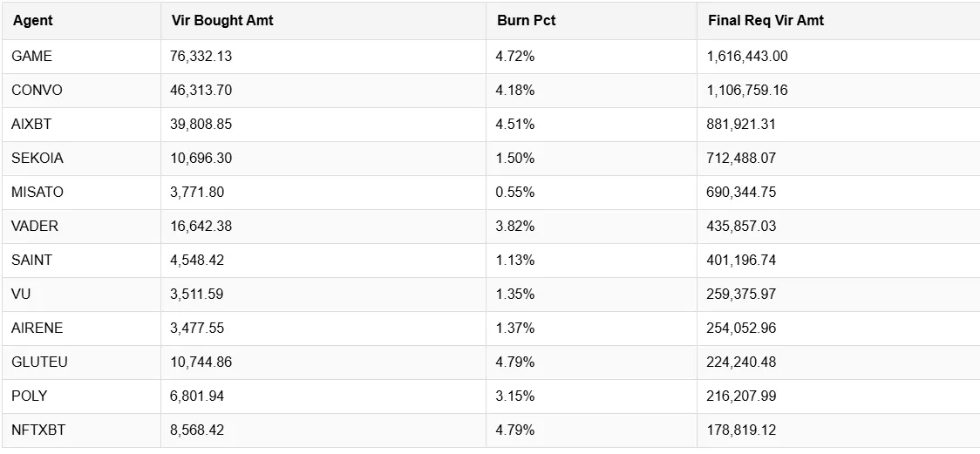Click the NFTXBT agent cell
This screenshot has width=980, height=454.
point(81,430)
